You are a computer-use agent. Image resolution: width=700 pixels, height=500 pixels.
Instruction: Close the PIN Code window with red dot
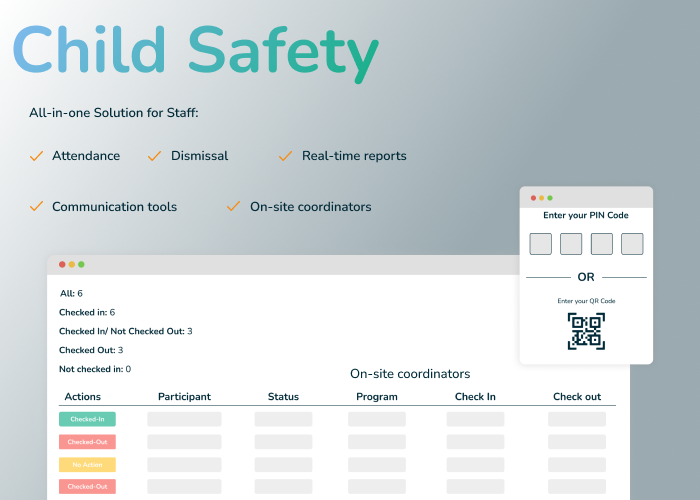click(x=533, y=198)
